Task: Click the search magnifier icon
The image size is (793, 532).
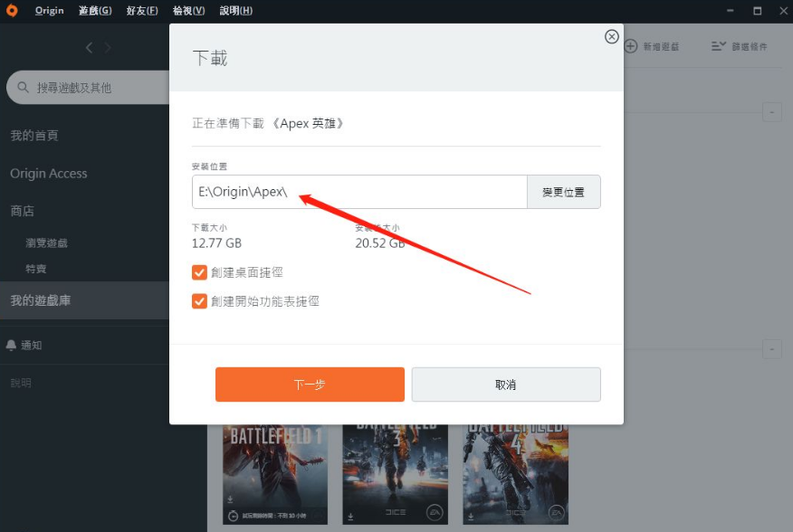Action: (23, 88)
